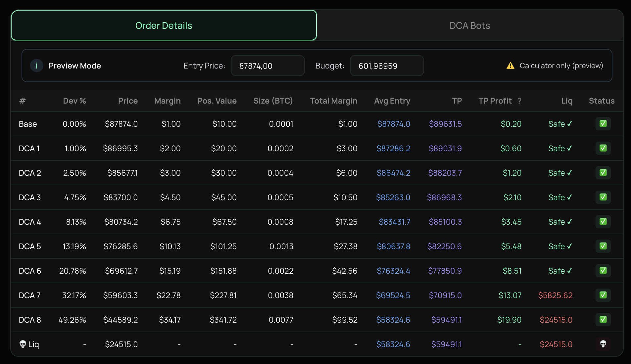Click the skull icon in Liq row status
This screenshot has height=364, width=631.
[603, 344]
